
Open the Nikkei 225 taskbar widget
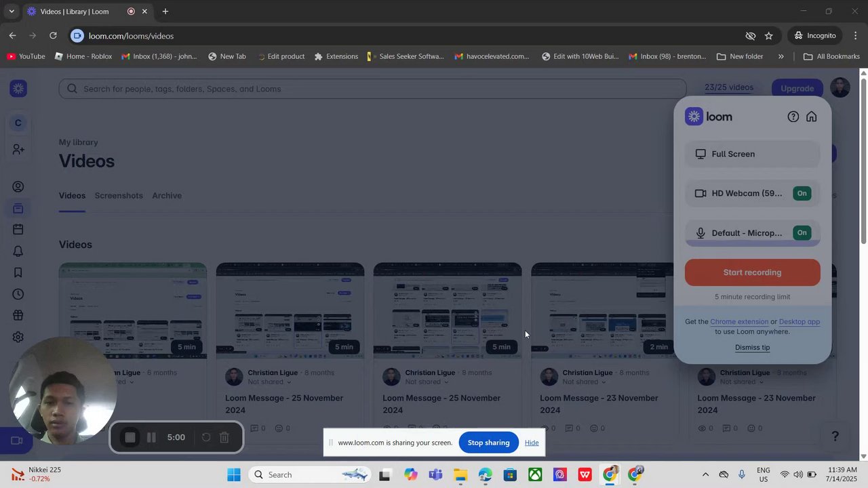(x=37, y=474)
